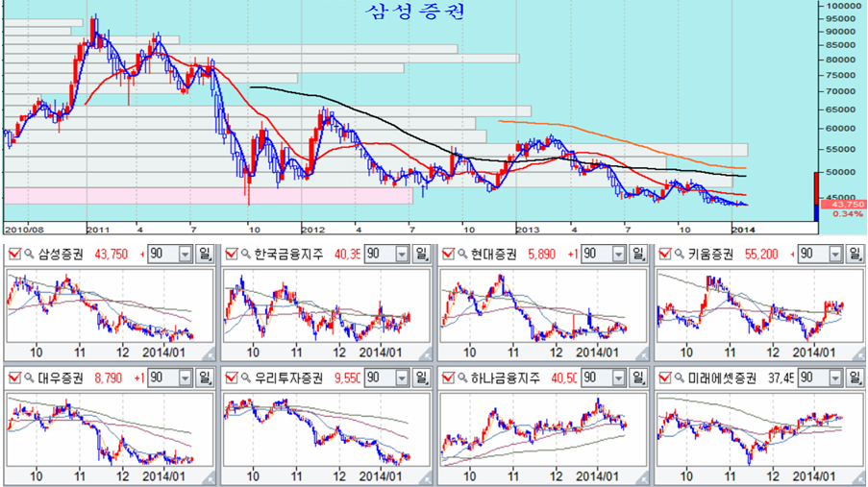Open stock lookup icon beside 키움증권
The width and height of the screenshot is (868, 487).
pyautogui.click(x=680, y=254)
